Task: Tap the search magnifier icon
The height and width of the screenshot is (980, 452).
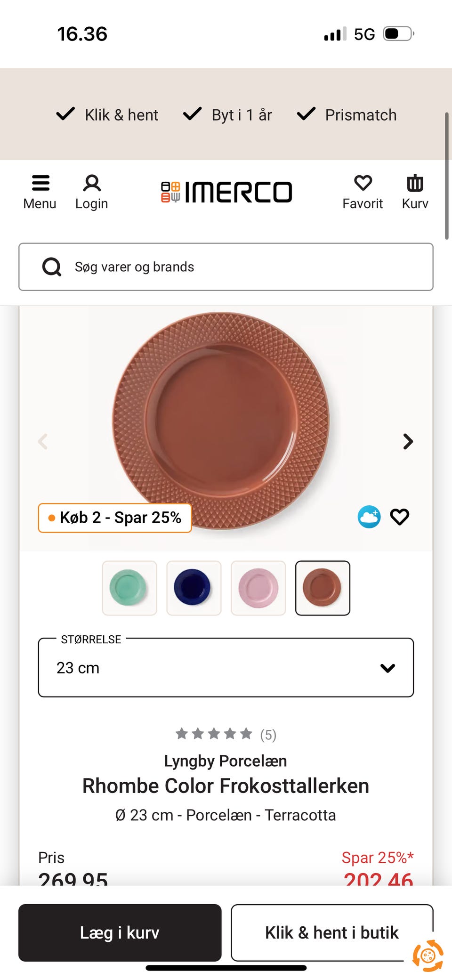Action: 52,267
